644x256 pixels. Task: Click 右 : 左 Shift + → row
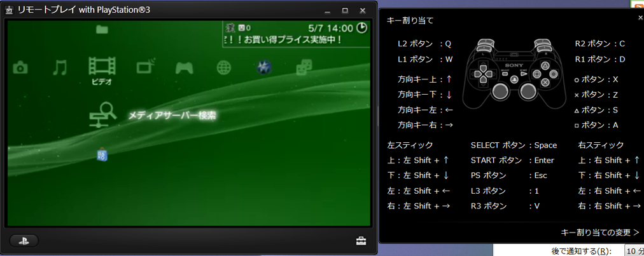419,206
